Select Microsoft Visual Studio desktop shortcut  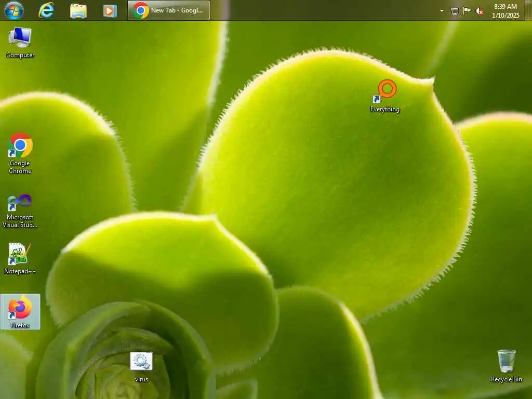(20, 211)
